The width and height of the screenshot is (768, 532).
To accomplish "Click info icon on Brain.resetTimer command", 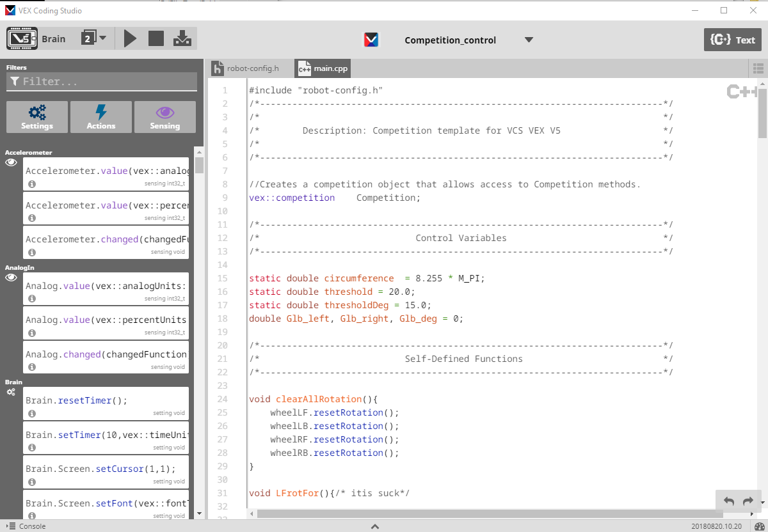I will (x=32, y=413).
